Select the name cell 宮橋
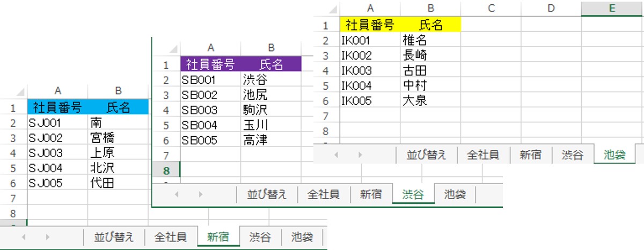Viewport: 644px width, 250px height. pos(119,137)
